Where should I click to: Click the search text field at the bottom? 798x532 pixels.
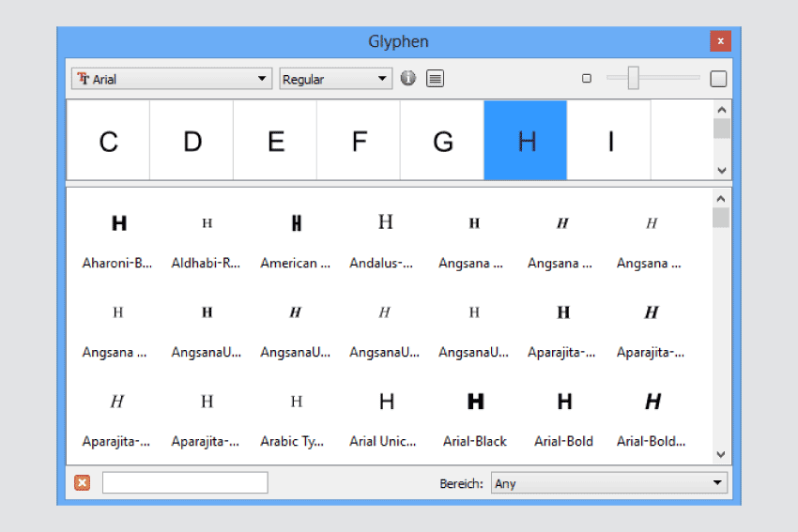tap(185, 482)
